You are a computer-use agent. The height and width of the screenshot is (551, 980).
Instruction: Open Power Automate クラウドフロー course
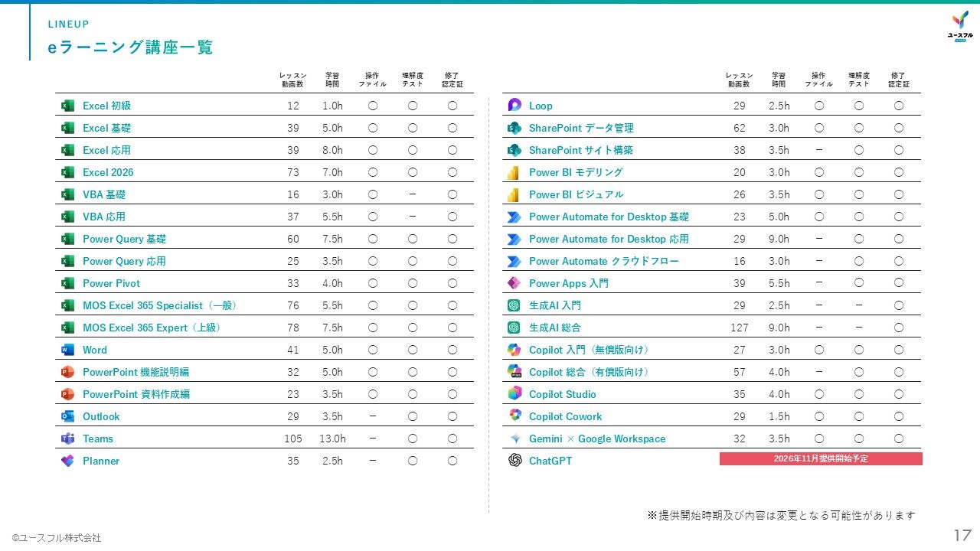pyautogui.click(x=604, y=261)
